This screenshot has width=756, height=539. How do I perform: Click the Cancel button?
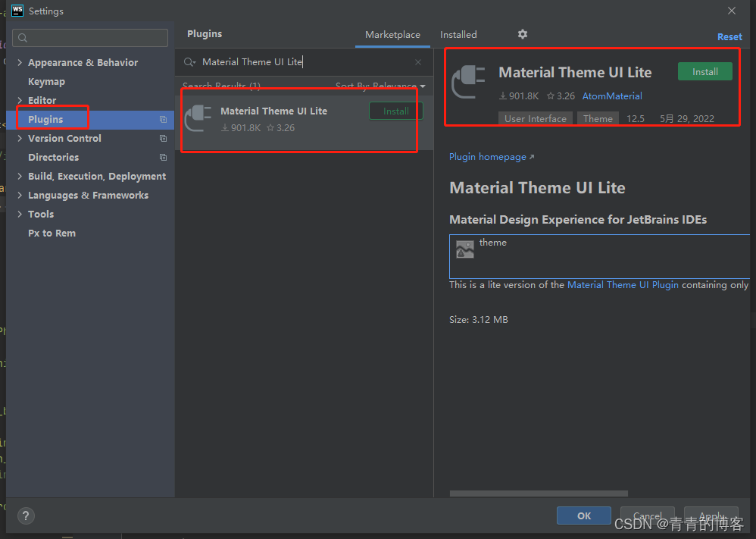(648, 515)
